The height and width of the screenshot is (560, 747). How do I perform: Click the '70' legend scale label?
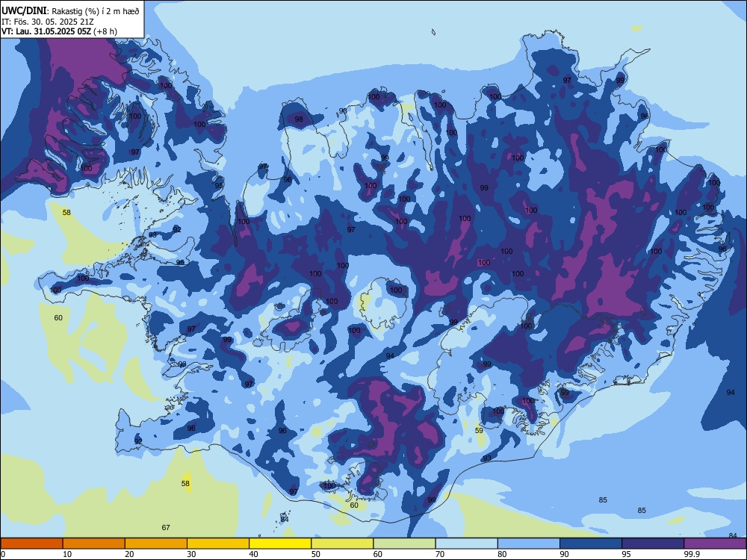440,554
